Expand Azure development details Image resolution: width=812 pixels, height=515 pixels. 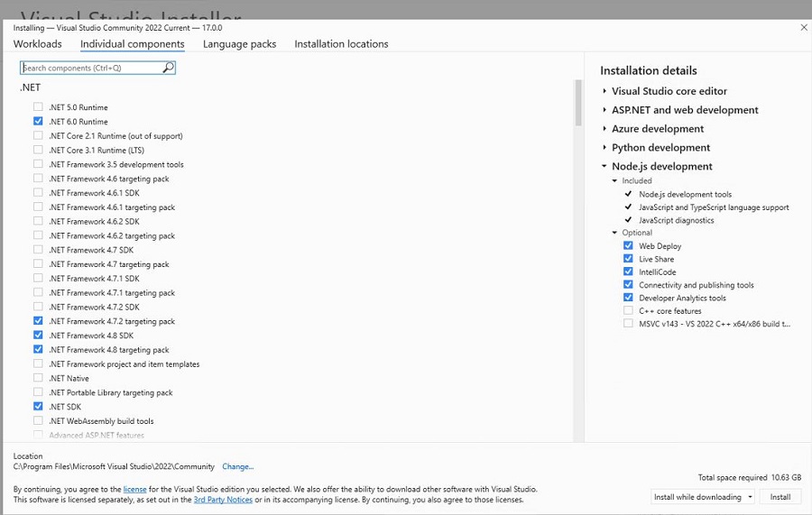pos(604,128)
